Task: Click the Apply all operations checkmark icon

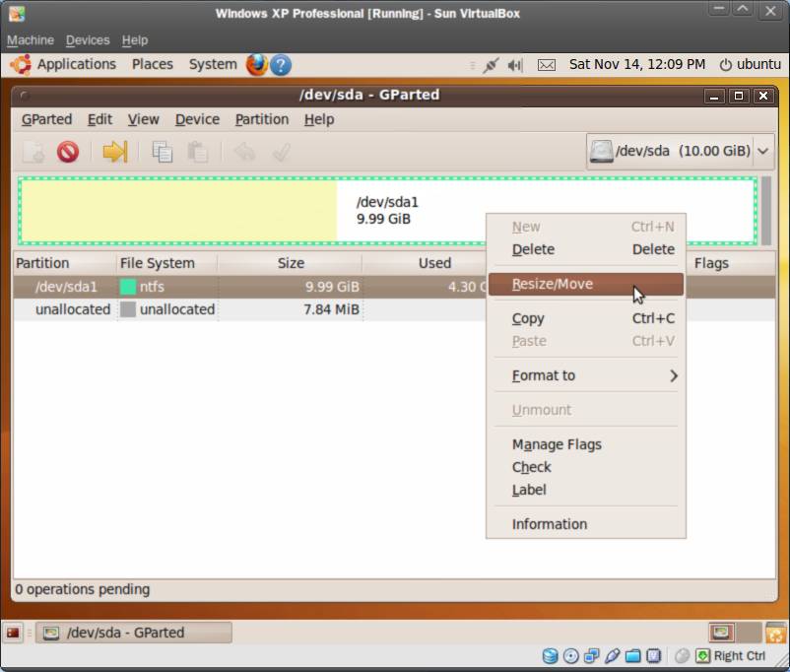Action: point(281,151)
